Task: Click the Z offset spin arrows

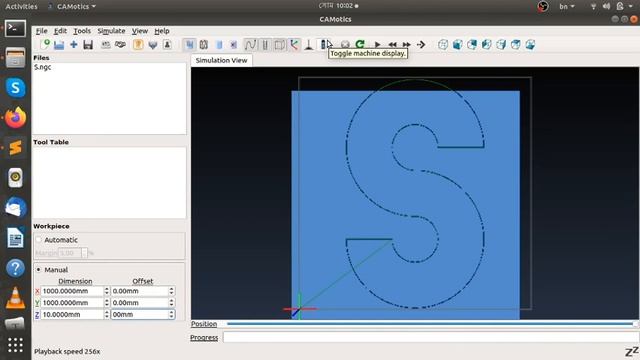Action: point(171,315)
